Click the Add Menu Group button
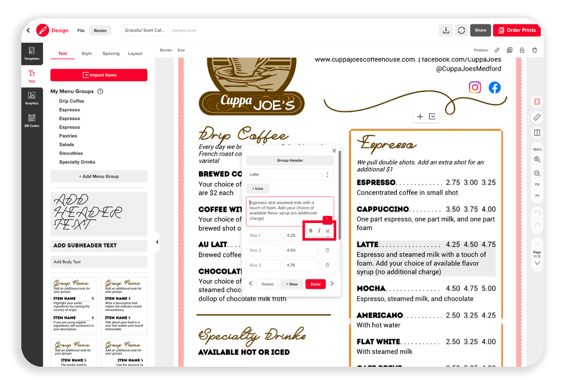 pyautogui.click(x=99, y=176)
